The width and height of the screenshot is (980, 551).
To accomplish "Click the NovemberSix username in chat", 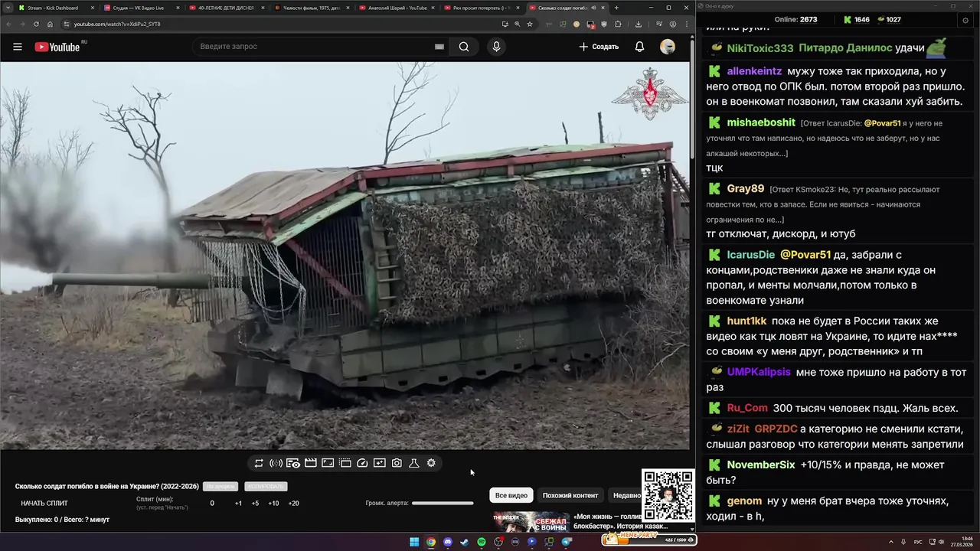I will 760,465.
